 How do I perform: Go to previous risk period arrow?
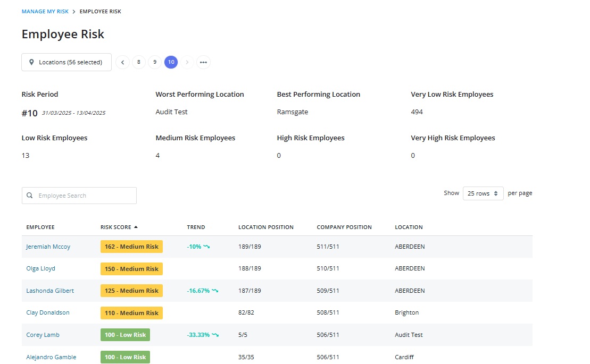pyautogui.click(x=123, y=62)
